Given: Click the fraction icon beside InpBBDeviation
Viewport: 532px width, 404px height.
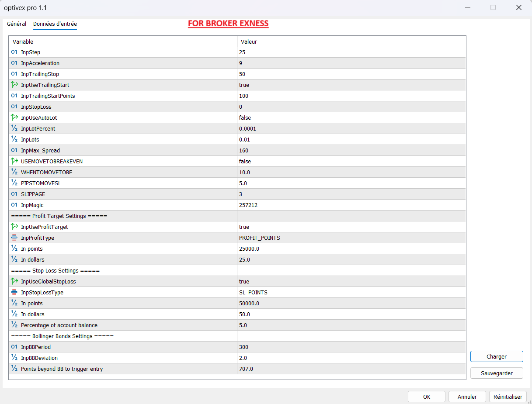Looking at the screenshot, I should tap(14, 358).
